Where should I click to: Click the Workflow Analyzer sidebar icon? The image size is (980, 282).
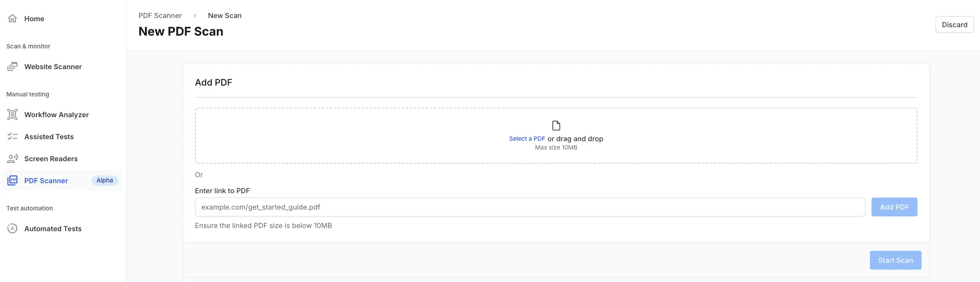(12, 114)
